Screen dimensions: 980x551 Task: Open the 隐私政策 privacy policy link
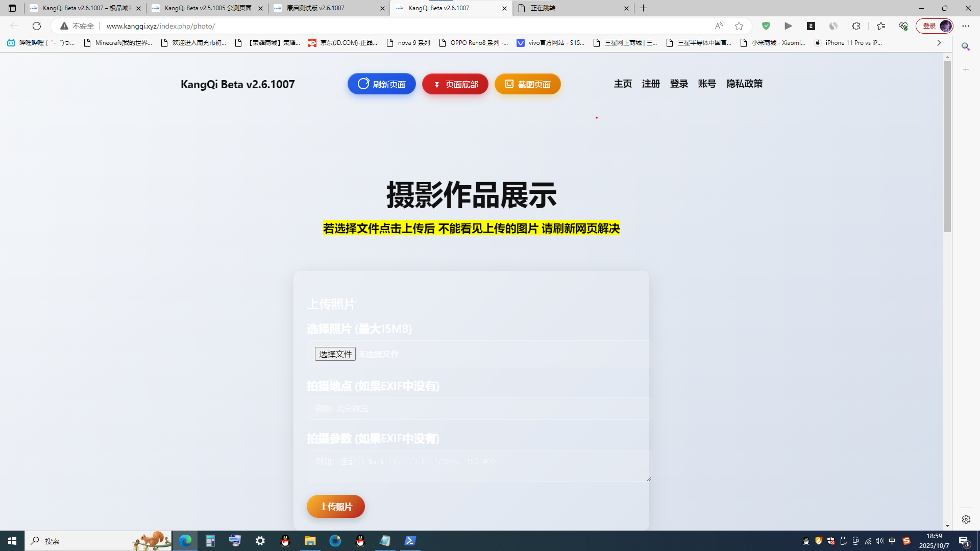(744, 84)
